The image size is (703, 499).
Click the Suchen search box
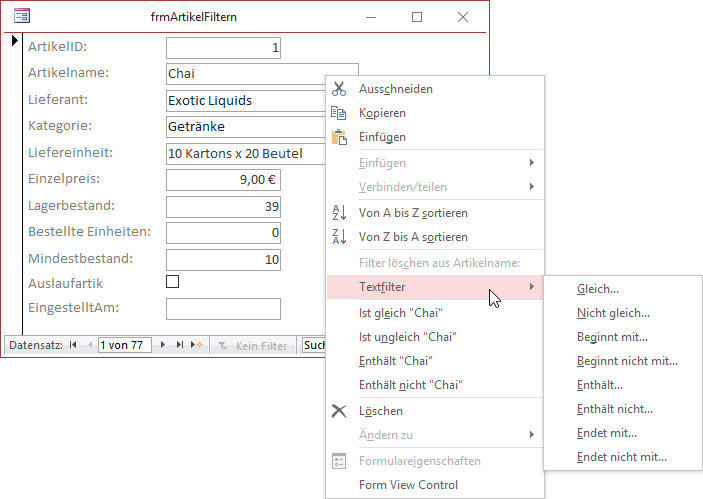click(x=314, y=345)
